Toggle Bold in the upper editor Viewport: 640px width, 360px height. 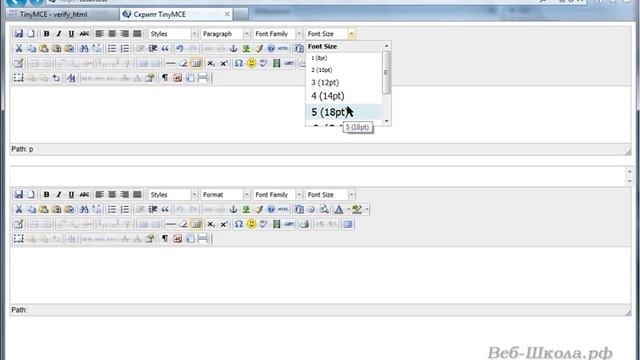point(47,33)
